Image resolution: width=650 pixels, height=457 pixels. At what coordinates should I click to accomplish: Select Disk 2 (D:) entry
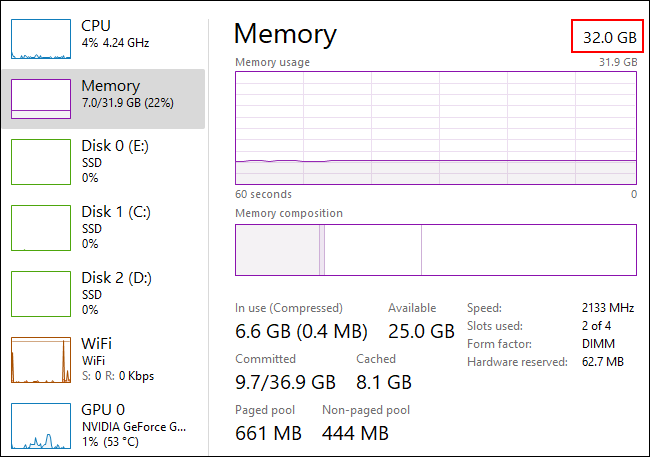(103, 294)
